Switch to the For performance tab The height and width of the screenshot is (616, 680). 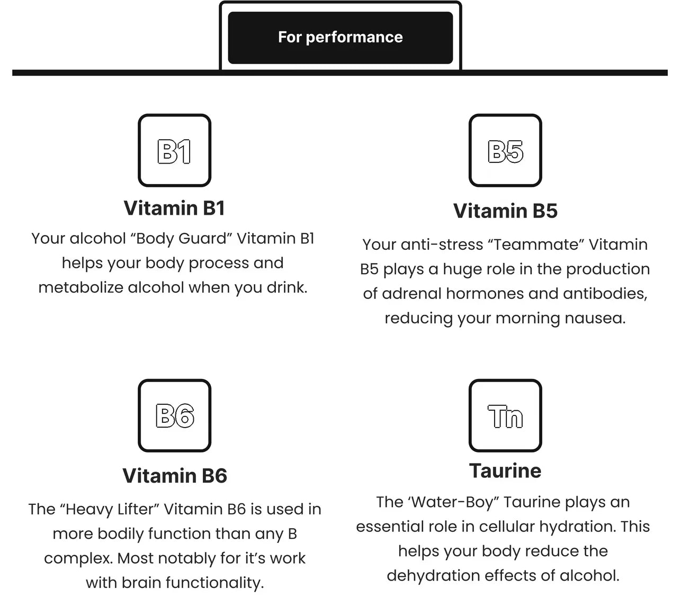click(x=340, y=38)
